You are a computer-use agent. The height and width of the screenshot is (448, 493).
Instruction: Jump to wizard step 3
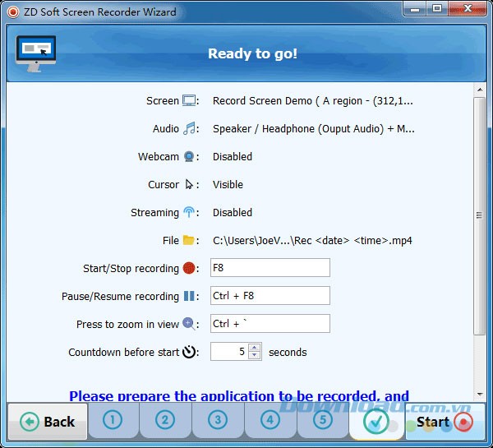(x=218, y=421)
